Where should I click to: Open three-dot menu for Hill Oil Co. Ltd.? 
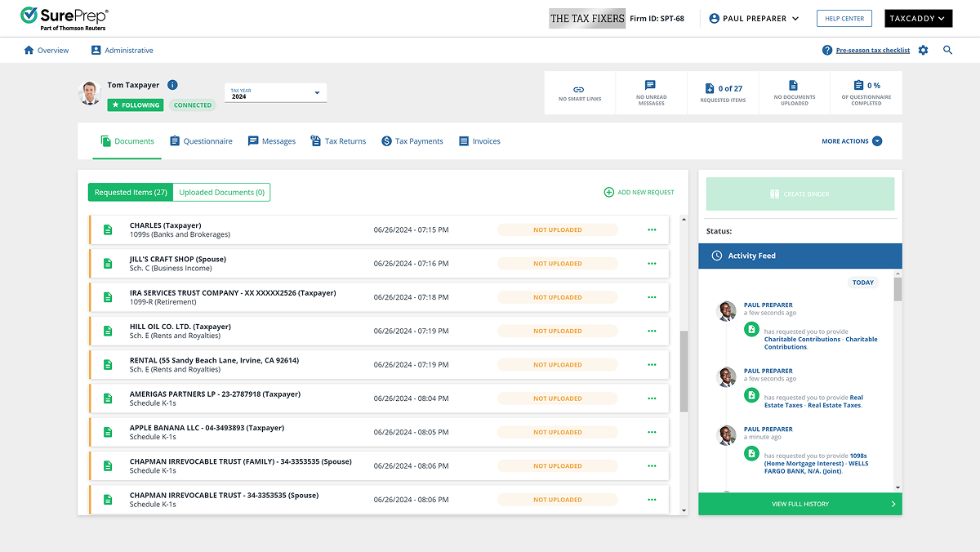click(652, 331)
